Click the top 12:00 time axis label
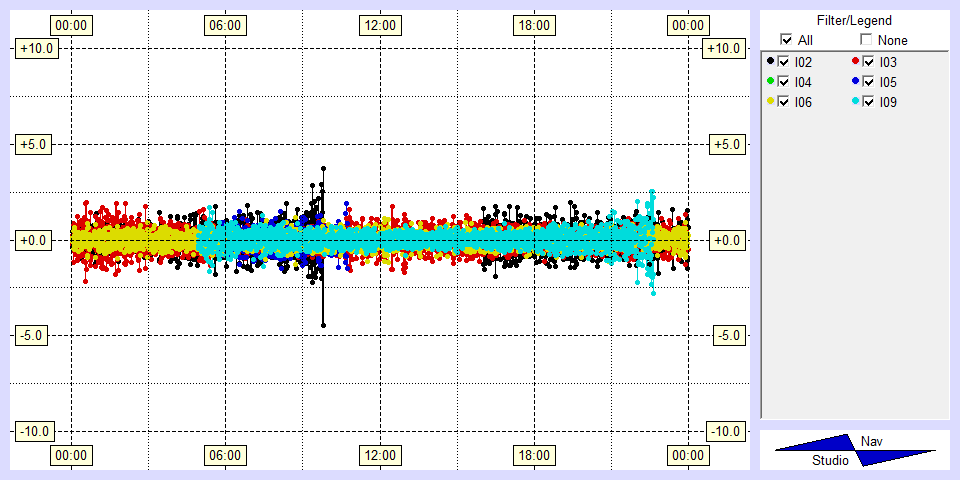Image resolution: width=960 pixels, height=480 pixels. tap(379, 25)
